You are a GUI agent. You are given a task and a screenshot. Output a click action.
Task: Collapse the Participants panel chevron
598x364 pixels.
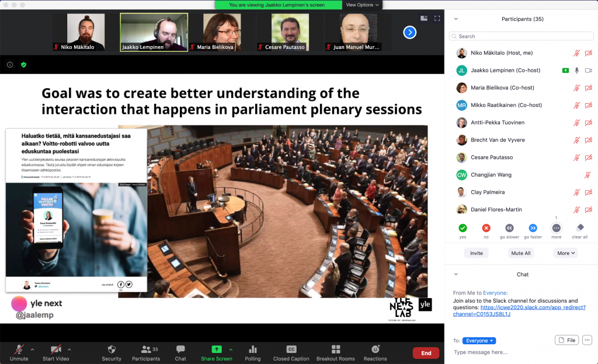[x=456, y=19]
